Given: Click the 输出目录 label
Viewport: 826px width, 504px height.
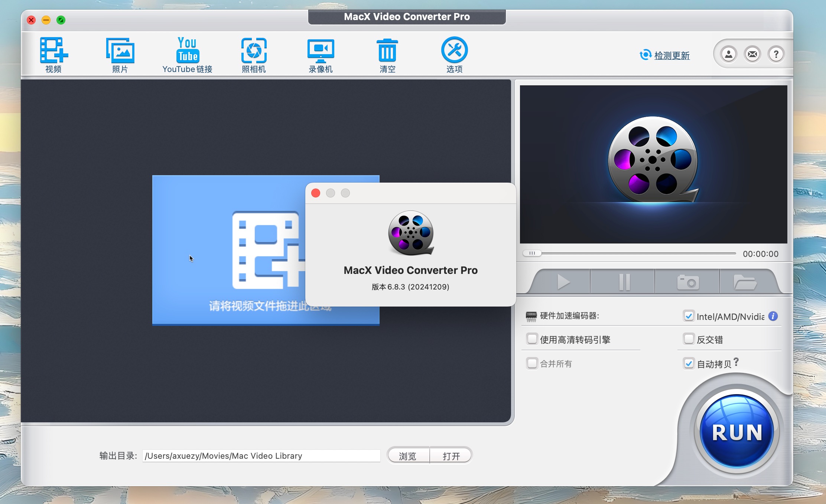Looking at the screenshot, I should [x=118, y=456].
